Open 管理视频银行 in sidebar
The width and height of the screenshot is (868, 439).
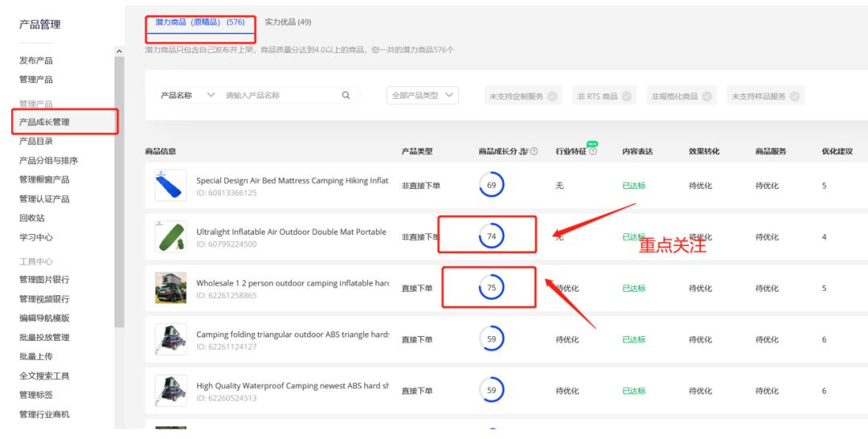click(44, 299)
